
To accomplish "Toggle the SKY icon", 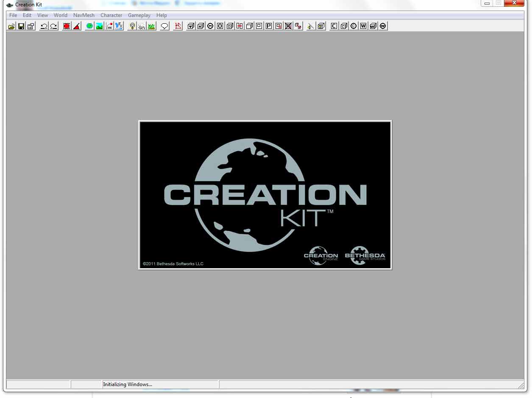I will click(142, 26).
